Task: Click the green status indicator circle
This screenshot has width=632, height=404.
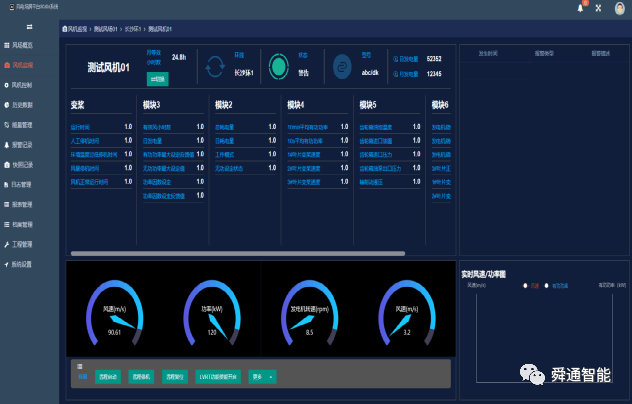Action: (279, 67)
